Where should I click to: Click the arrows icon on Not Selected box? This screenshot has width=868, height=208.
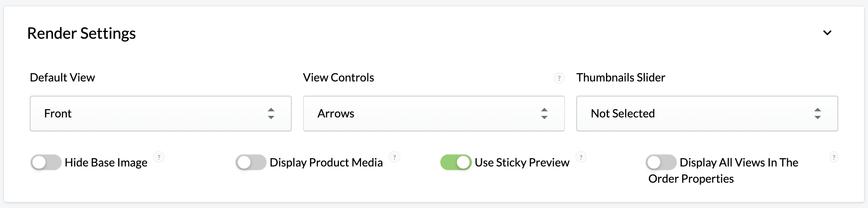click(817, 113)
